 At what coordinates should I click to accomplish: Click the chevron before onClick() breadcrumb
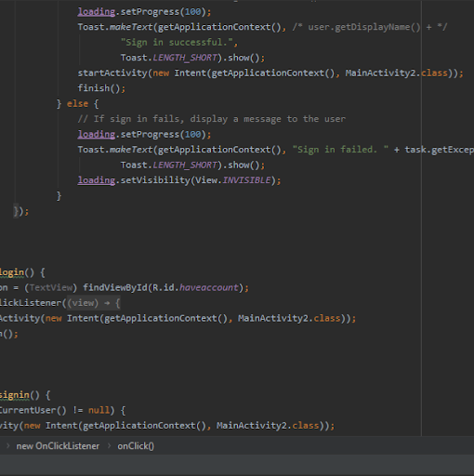click(x=109, y=446)
